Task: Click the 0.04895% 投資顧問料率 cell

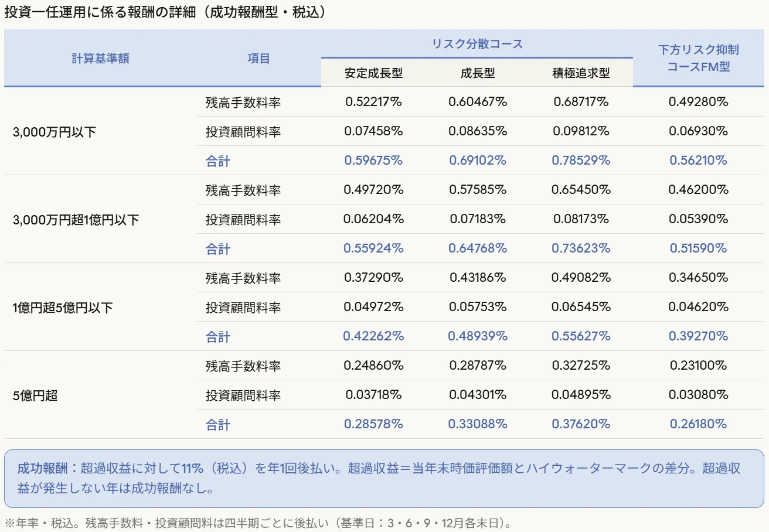Action: (x=581, y=395)
